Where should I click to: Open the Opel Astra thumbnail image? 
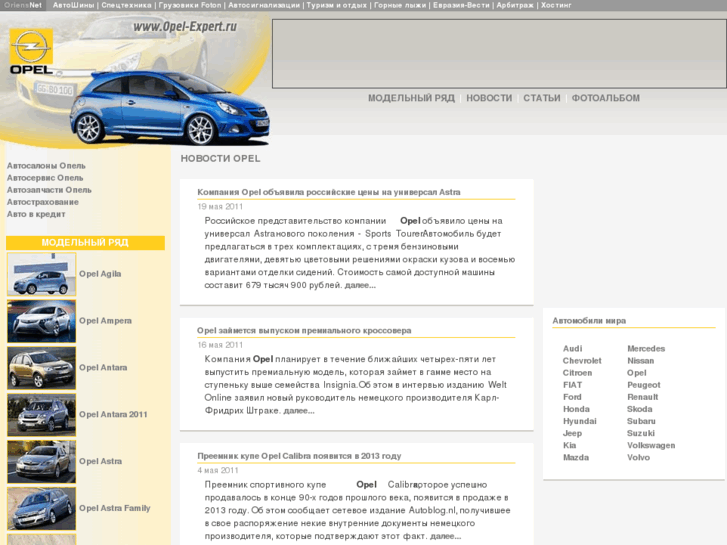(41, 462)
